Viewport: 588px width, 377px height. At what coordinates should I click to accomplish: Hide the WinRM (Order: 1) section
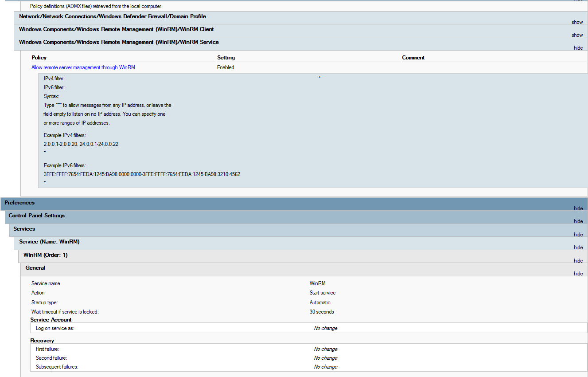(x=578, y=261)
